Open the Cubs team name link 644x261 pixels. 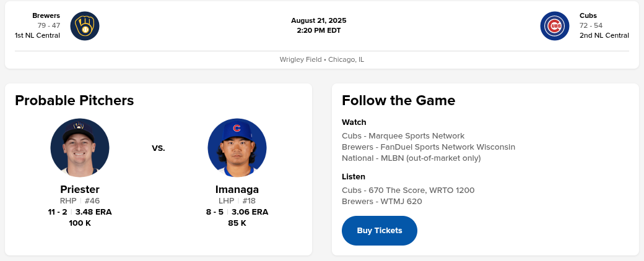[588, 15]
